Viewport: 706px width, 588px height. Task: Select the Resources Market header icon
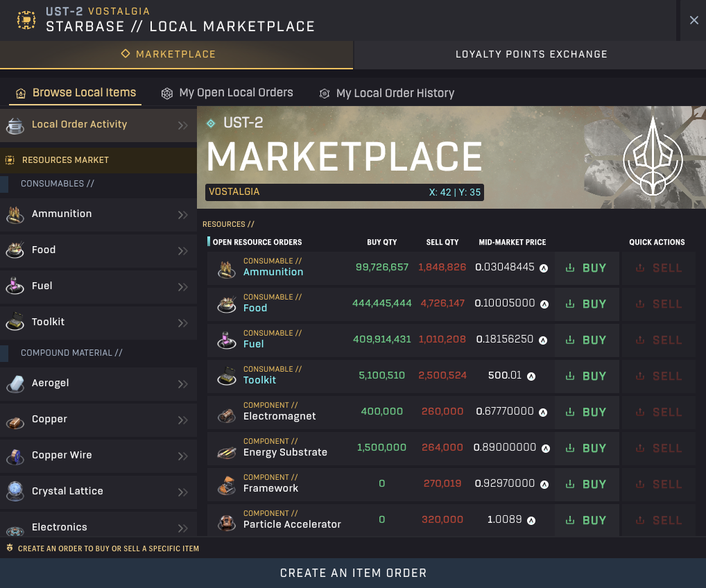[x=11, y=159]
